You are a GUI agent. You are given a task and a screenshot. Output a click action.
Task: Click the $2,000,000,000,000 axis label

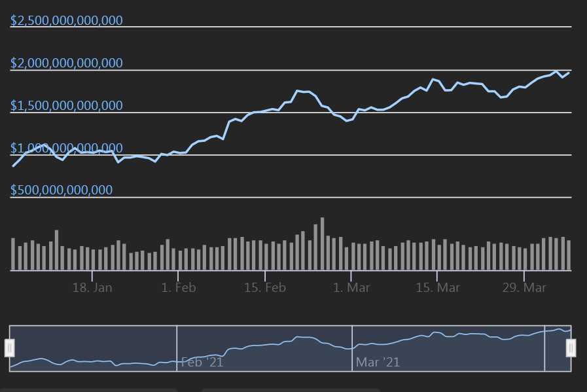pyautogui.click(x=67, y=63)
